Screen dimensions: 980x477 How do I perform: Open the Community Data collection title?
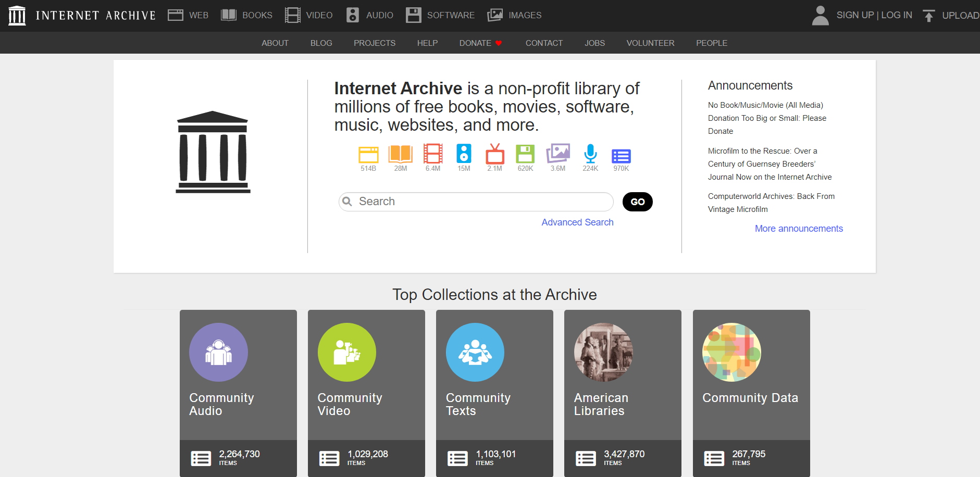pos(750,398)
